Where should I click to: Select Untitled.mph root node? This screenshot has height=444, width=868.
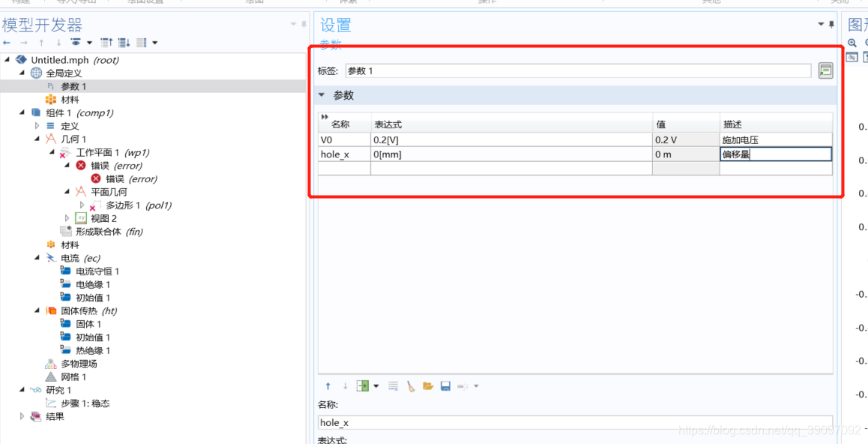pos(75,60)
